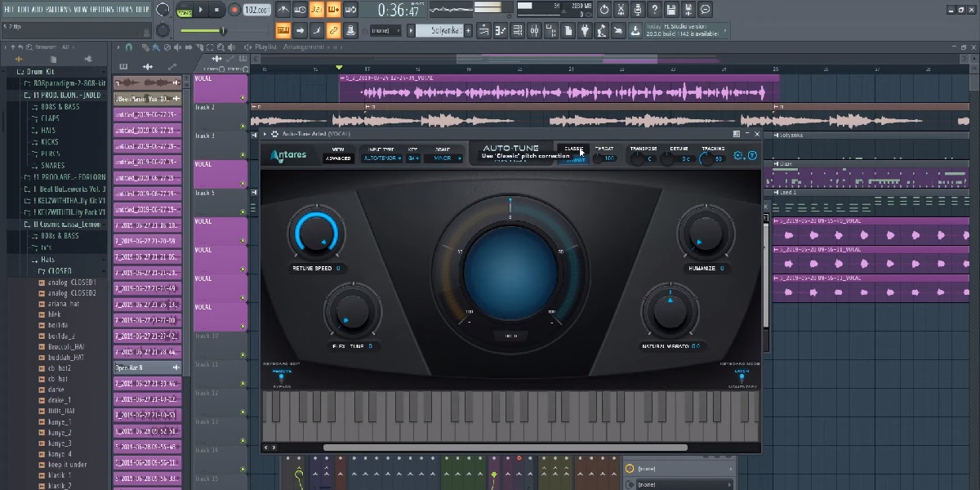Viewport: 980px width, 490px height.
Task: Save project with the floppy disk icon
Action: click(671, 10)
